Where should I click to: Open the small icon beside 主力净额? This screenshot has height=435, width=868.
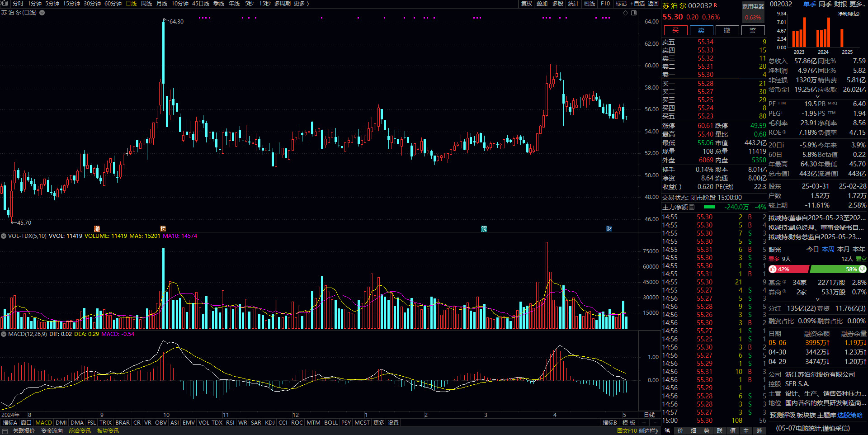(692, 207)
